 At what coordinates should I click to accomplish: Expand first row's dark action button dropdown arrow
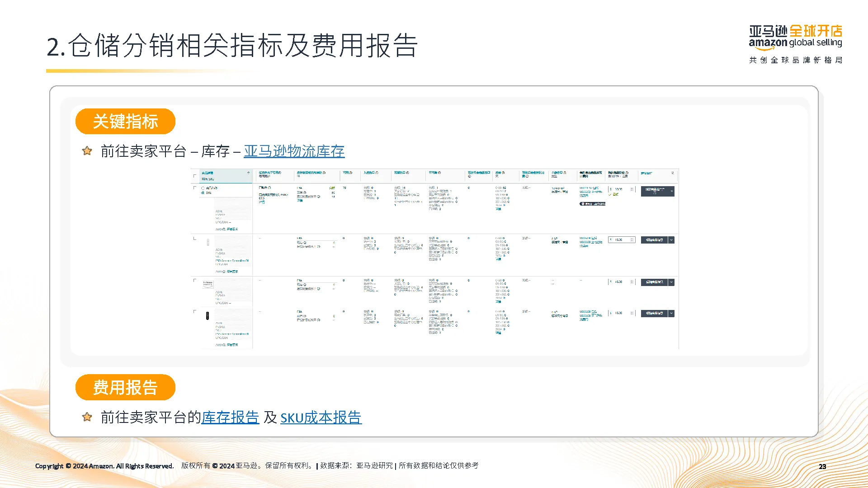click(x=671, y=191)
